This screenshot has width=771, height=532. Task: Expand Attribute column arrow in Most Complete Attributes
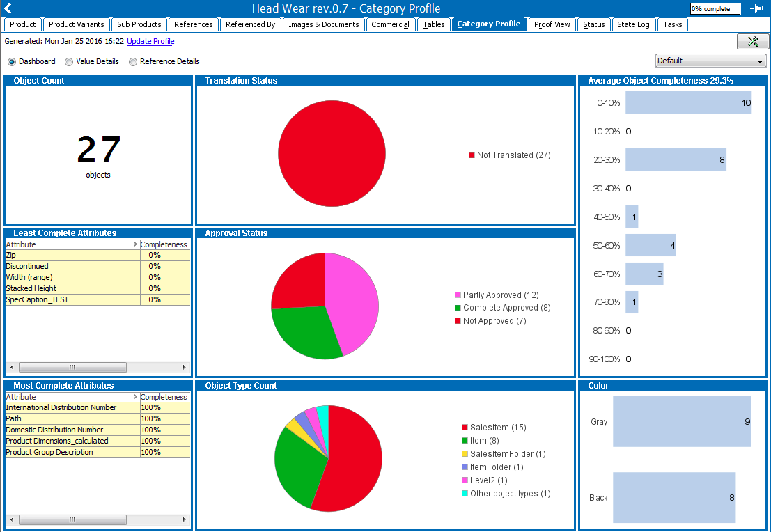pyautogui.click(x=135, y=397)
